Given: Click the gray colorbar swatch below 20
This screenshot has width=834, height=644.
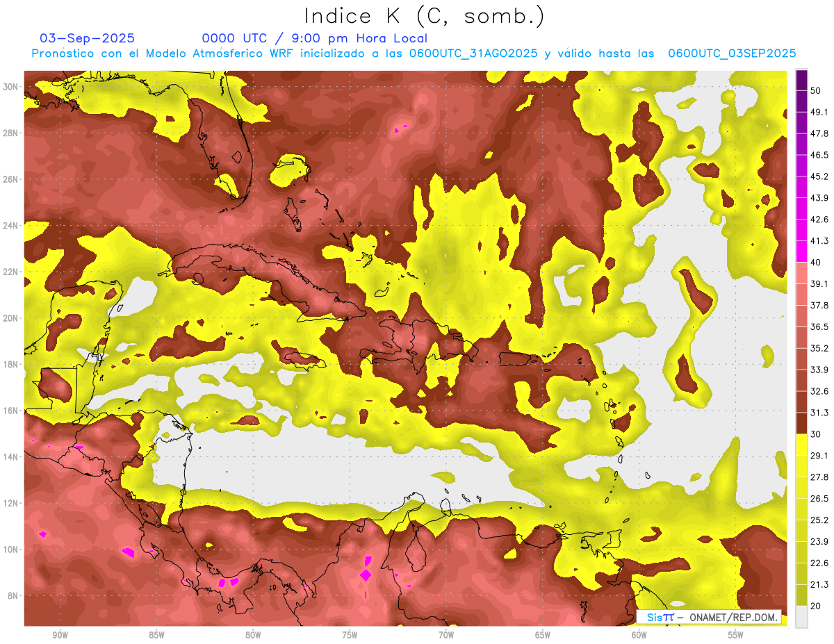Looking at the screenshot, I should [x=801, y=617].
